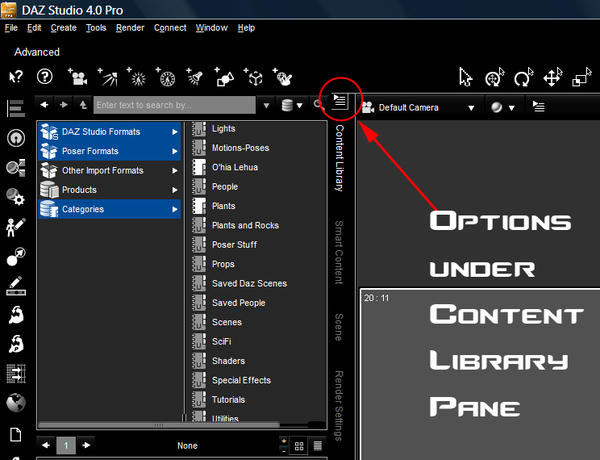Open the Window menu
This screenshot has width=600, height=460.
point(212,28)
